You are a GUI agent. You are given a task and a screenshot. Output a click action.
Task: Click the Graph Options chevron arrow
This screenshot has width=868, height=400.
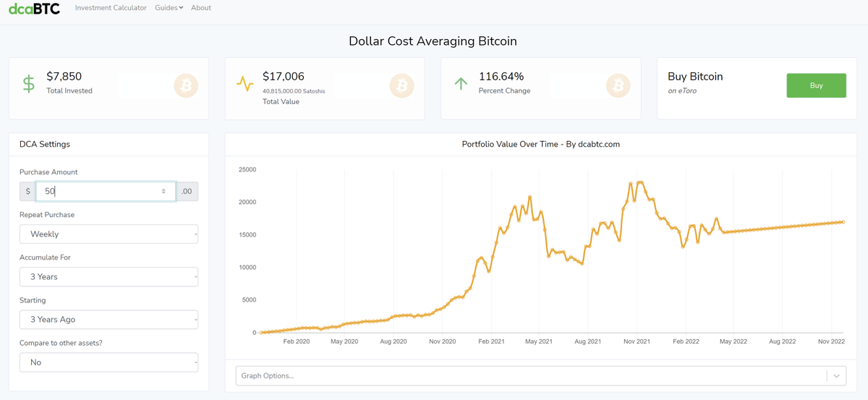tap(837, 376)
